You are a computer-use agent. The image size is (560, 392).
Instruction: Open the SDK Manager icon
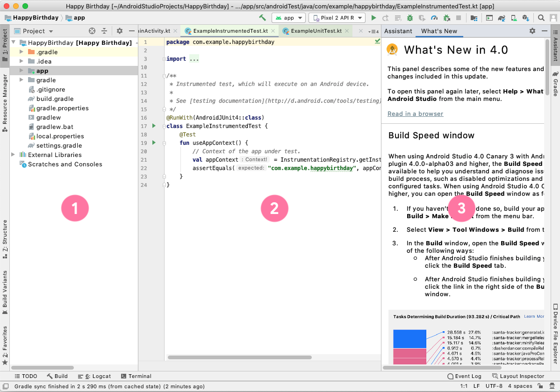[526, 18]
